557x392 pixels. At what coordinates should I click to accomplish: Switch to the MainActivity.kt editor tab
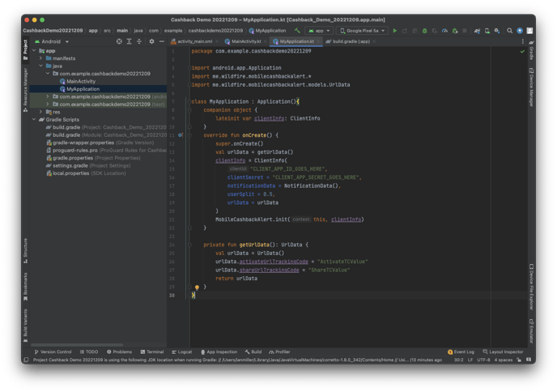tap(244, 40)
